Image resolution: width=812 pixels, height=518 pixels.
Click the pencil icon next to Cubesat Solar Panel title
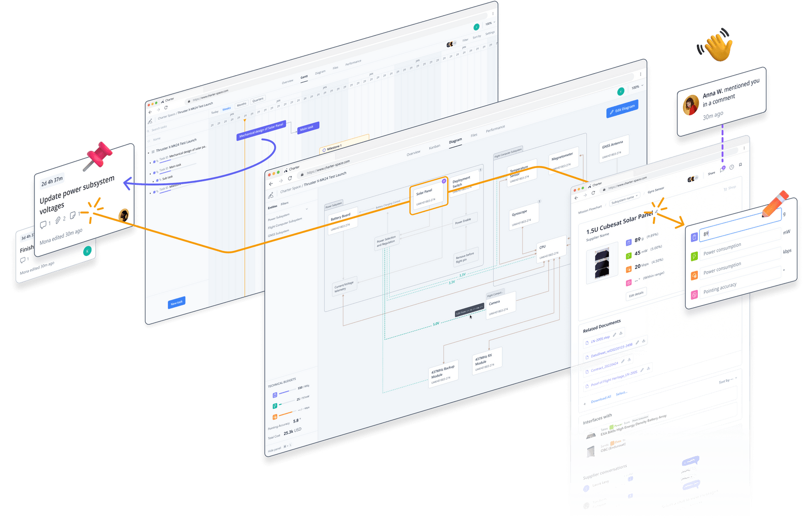656,211
